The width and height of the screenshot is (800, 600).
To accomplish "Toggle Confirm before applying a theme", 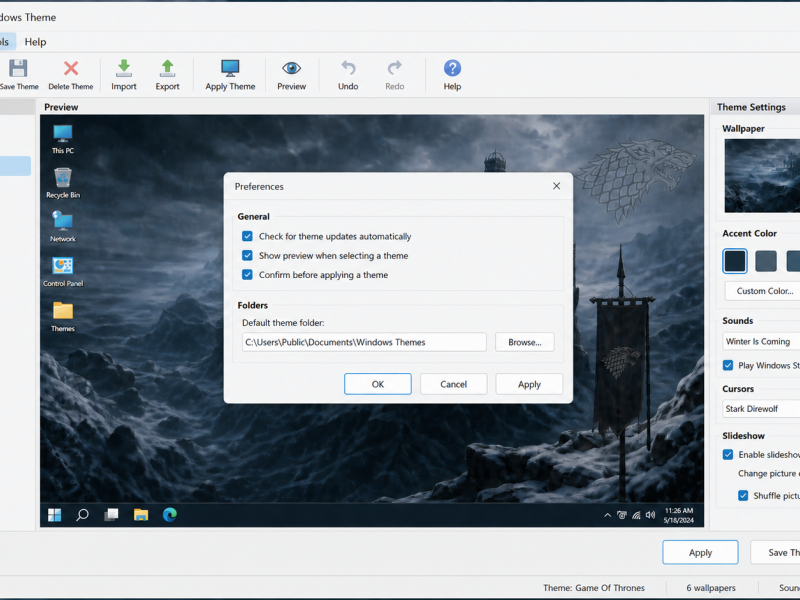I will coord(247,275).
